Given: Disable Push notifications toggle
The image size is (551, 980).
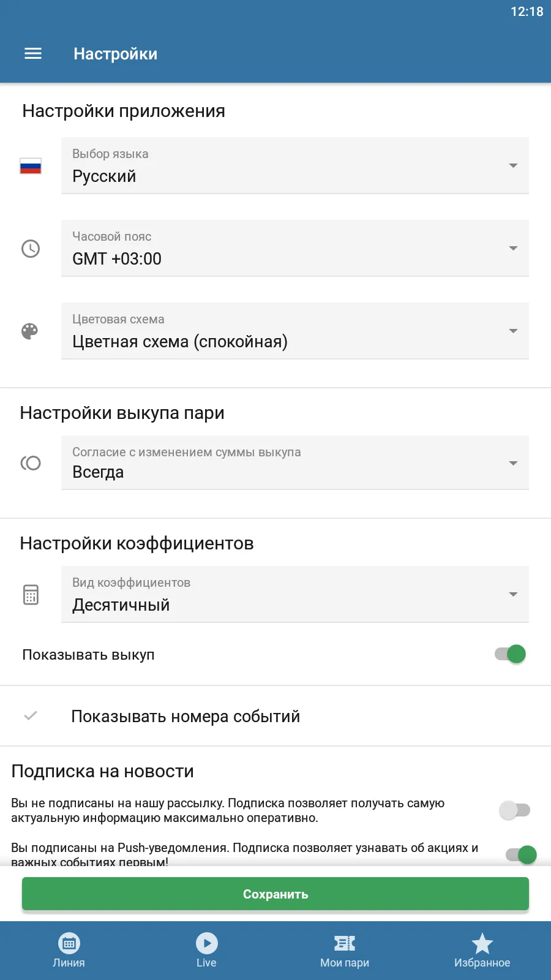Looking at the screenshot, I should [521, 854].
